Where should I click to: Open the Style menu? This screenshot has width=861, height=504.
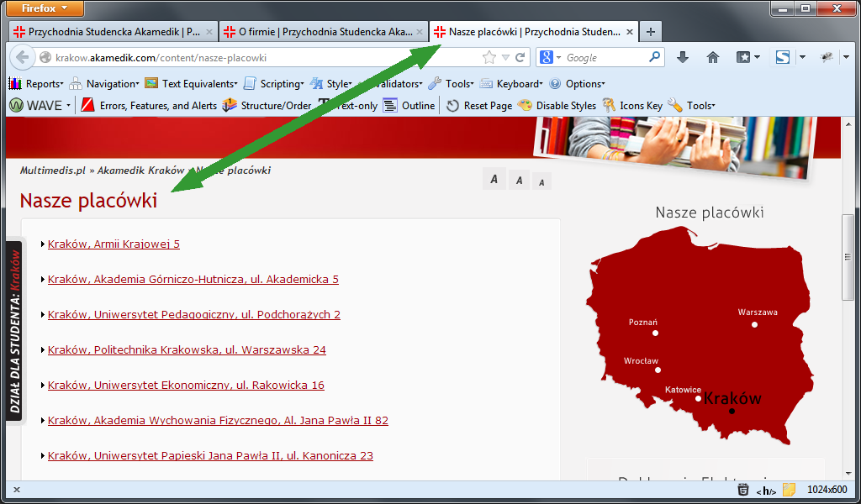click(331, 83)
